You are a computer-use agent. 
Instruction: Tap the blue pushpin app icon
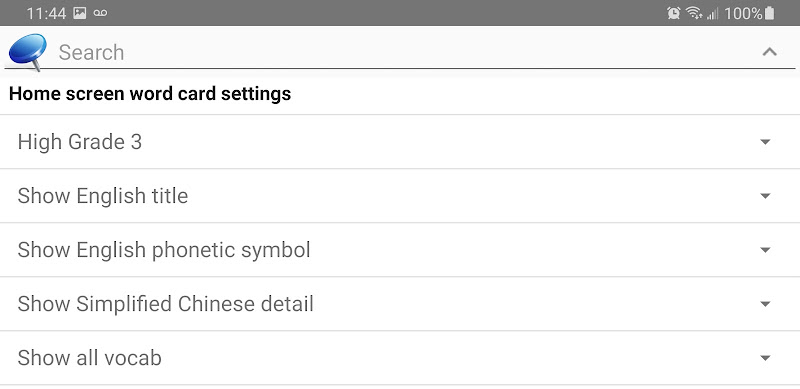[27, 51]
